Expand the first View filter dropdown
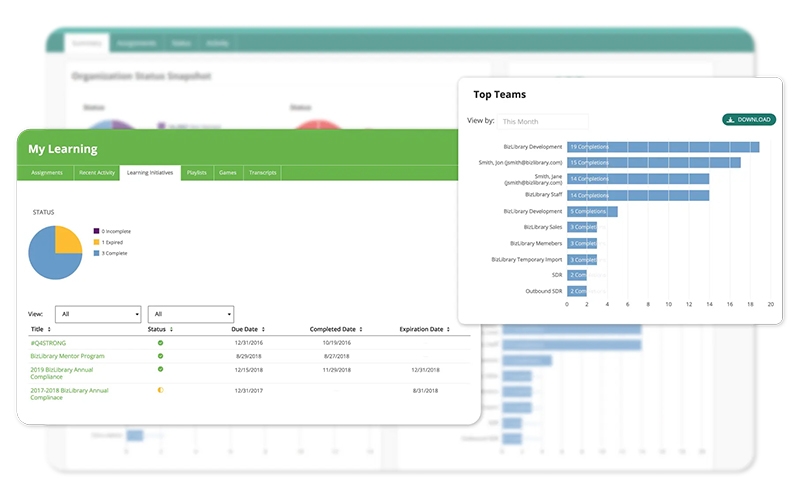The width and height of the screenshot is (800, 500). (x=98, y=314)
